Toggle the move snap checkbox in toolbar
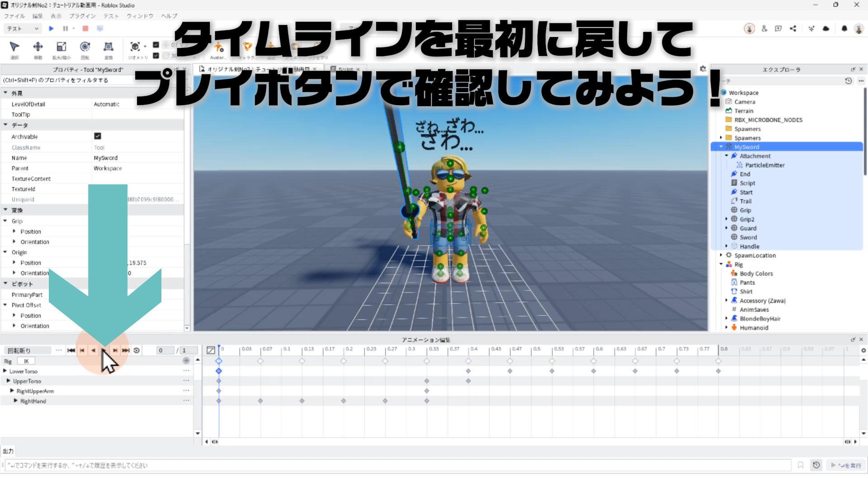Screen dimensions: 868x488 [x=156, y=45]
